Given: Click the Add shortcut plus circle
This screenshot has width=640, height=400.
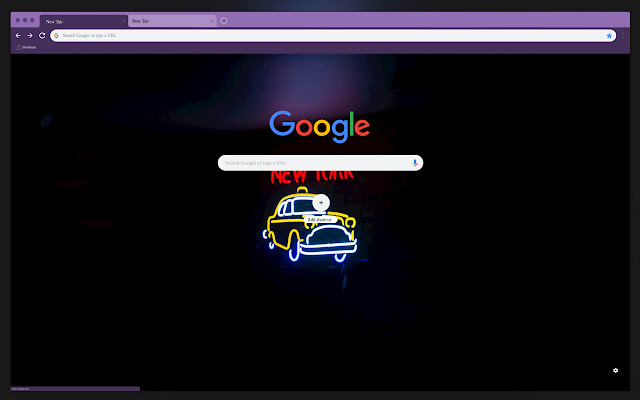Looking at the screenshot, I should click(x=321, y=203).
